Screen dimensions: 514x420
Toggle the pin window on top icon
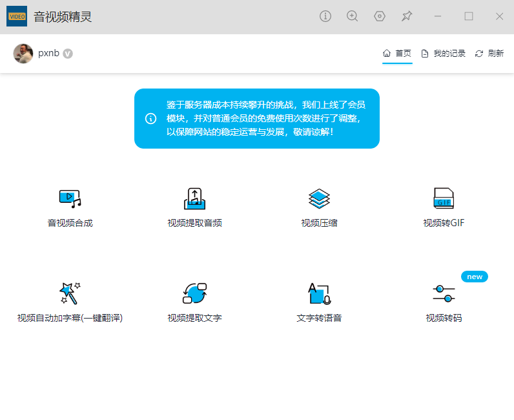407,16
